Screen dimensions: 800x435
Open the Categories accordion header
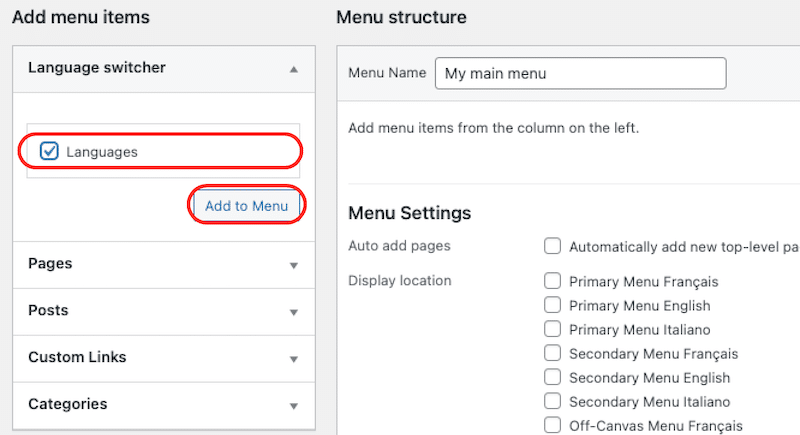[x=164, y=405]
